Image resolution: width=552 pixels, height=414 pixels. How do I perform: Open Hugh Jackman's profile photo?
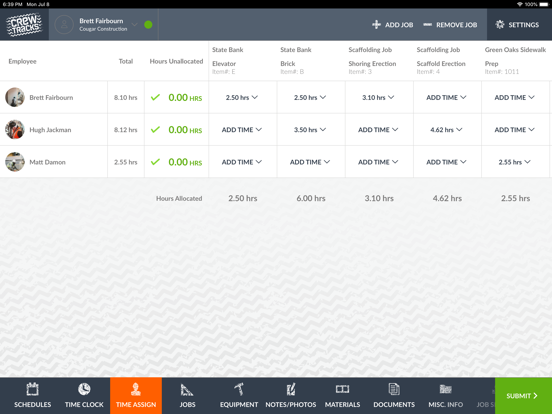tap(15, 130)
